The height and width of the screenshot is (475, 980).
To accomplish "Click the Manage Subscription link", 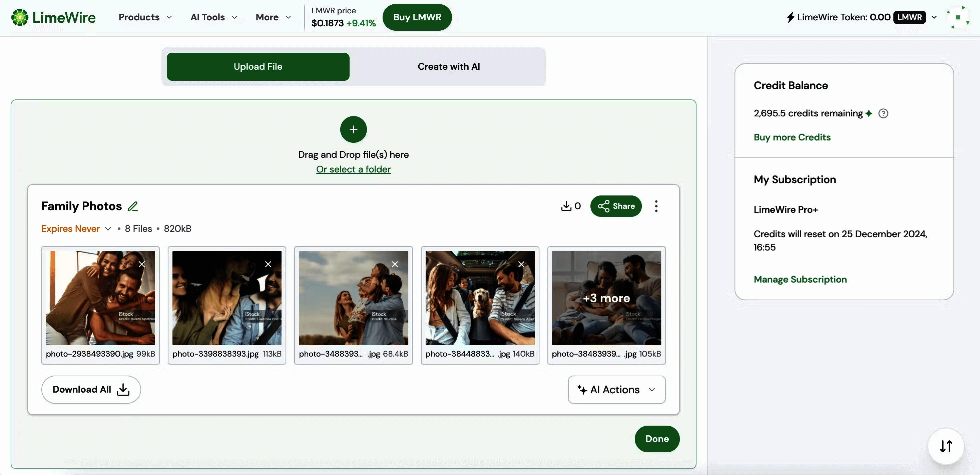I will 800,279.
